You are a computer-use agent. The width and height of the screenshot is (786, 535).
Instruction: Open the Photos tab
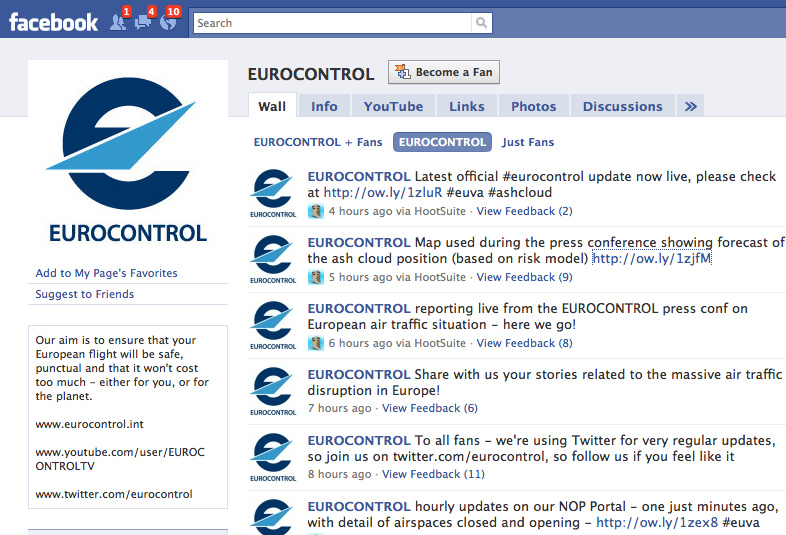(533, 106)
